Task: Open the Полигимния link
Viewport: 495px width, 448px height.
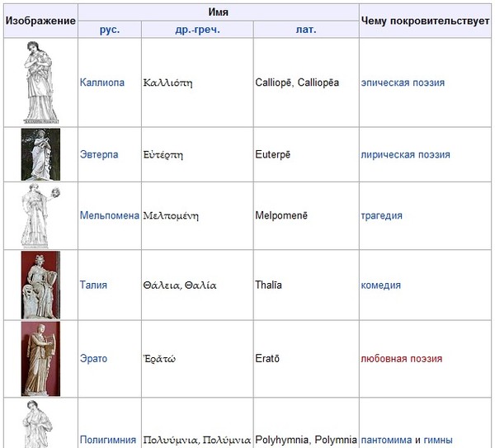Action: pos(108,440)
